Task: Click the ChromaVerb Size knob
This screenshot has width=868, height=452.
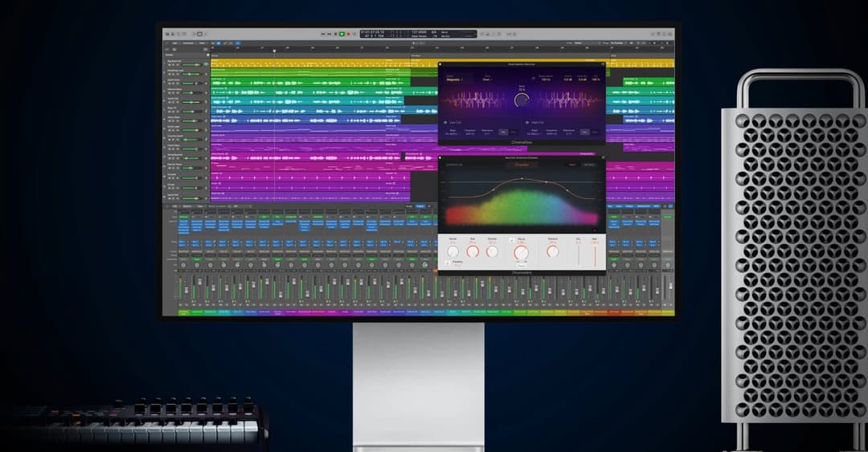Action: tap(473, 251)
